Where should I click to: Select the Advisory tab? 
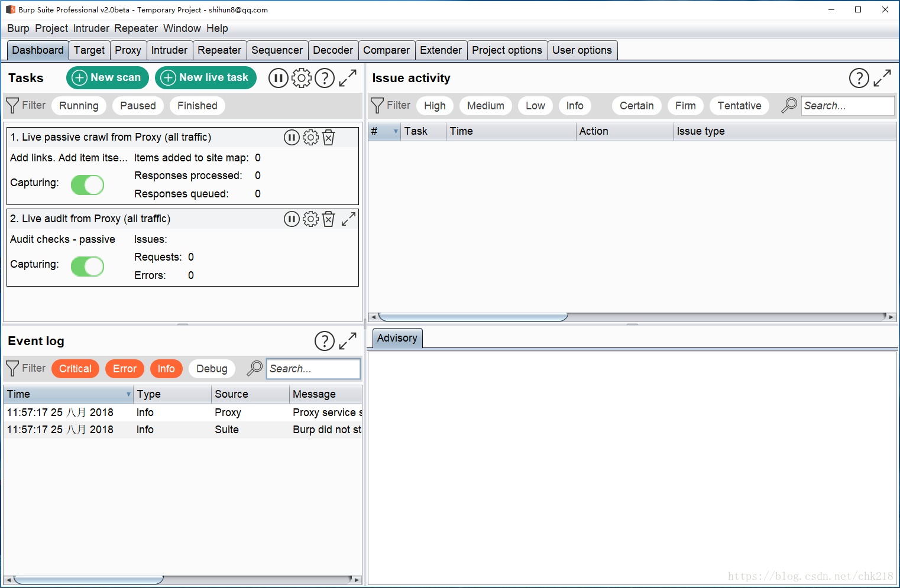(397, 338)
